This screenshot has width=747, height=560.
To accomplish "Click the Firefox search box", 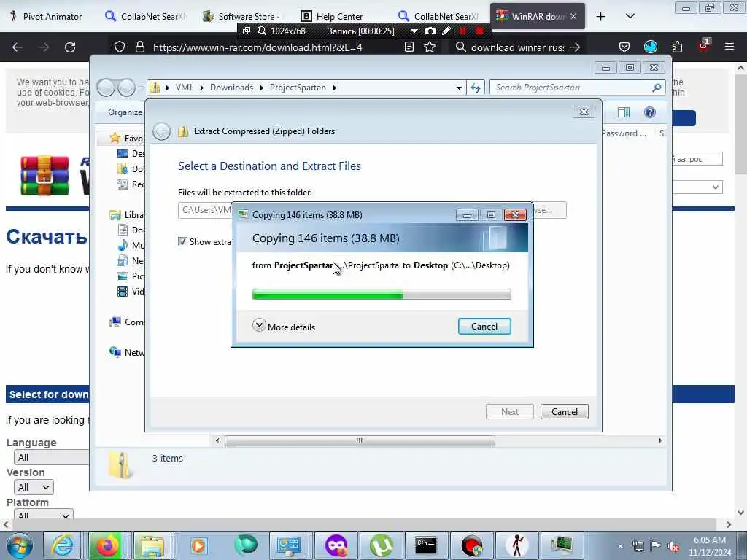I will [x=517, y=47].
